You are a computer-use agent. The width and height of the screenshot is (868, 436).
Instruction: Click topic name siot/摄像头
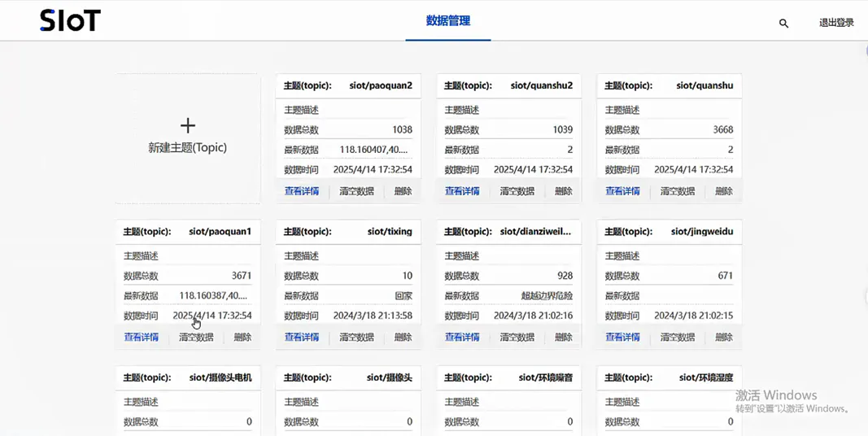[390, 378]
